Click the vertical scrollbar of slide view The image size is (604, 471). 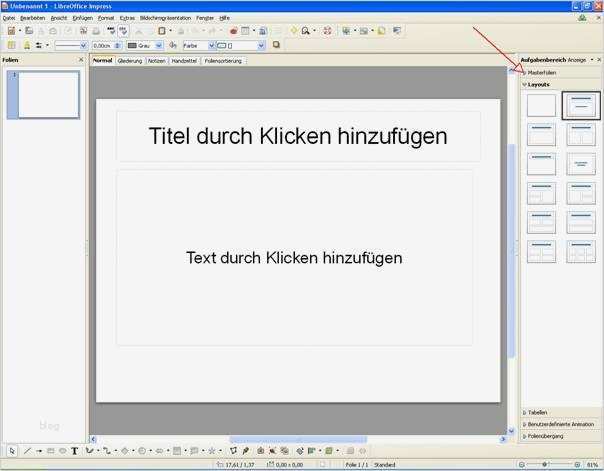tap(511, 250)
